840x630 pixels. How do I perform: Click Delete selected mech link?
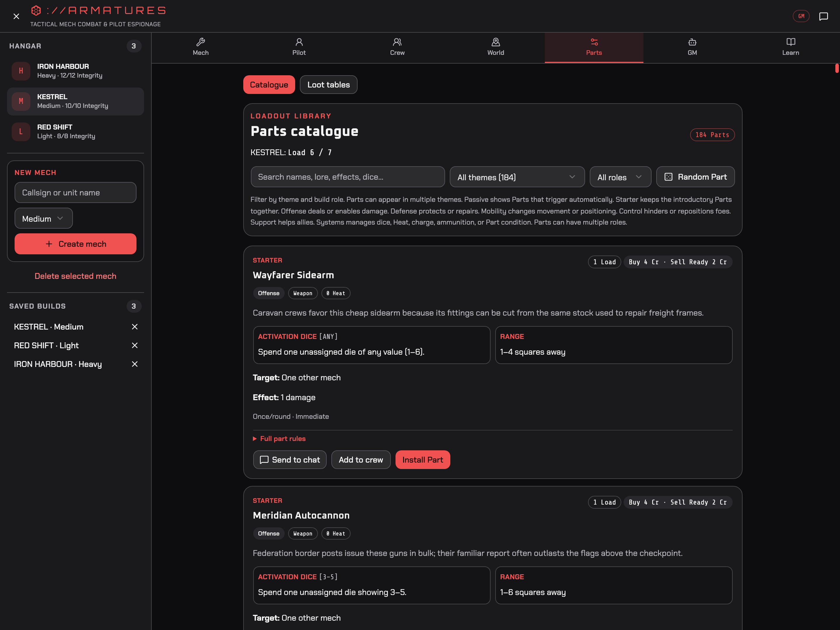(76, 276)
